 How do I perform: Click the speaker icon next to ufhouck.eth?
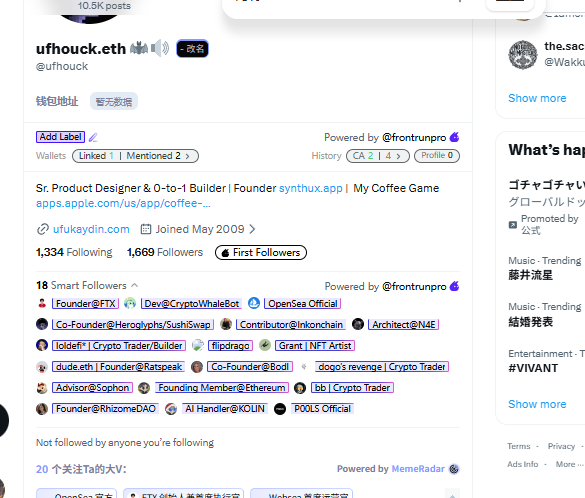(x=160, y=48)
